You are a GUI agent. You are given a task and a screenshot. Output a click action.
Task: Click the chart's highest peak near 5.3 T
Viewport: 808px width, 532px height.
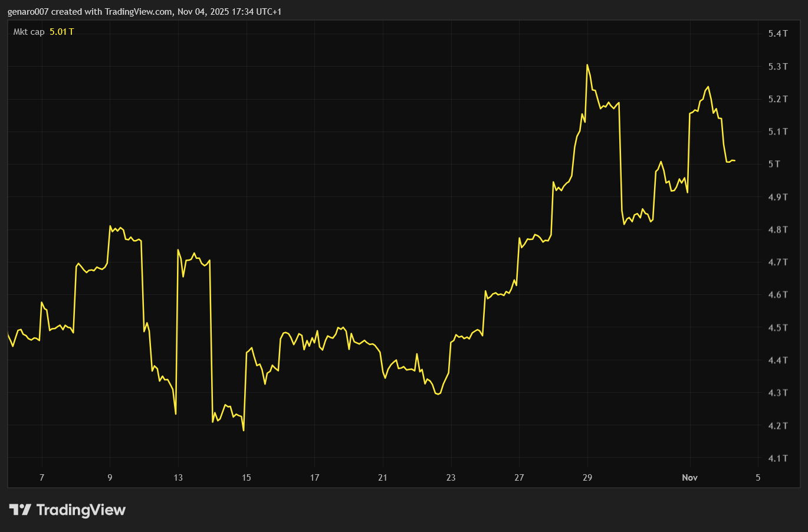587,65
